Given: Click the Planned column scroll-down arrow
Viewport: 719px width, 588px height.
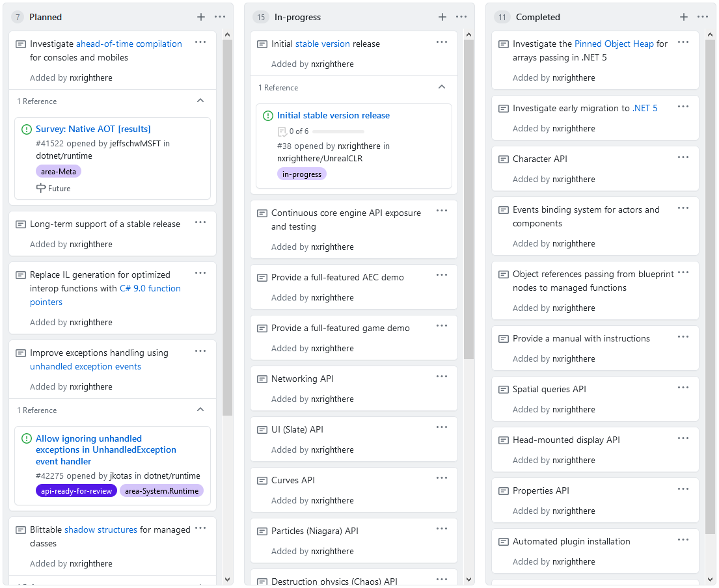Looking at the screenshot, I should pyautogui.click(x=228, y=580).
